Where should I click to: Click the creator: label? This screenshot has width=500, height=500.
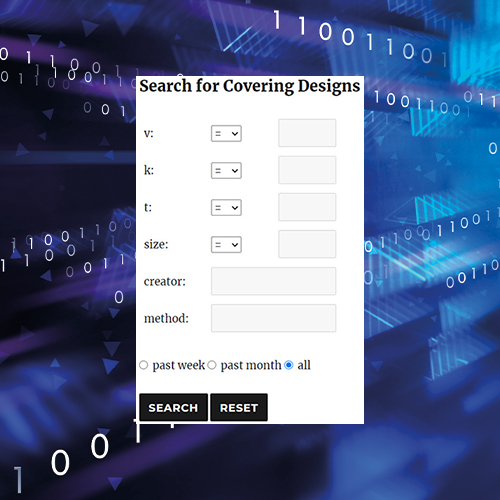tap(165, 282)
